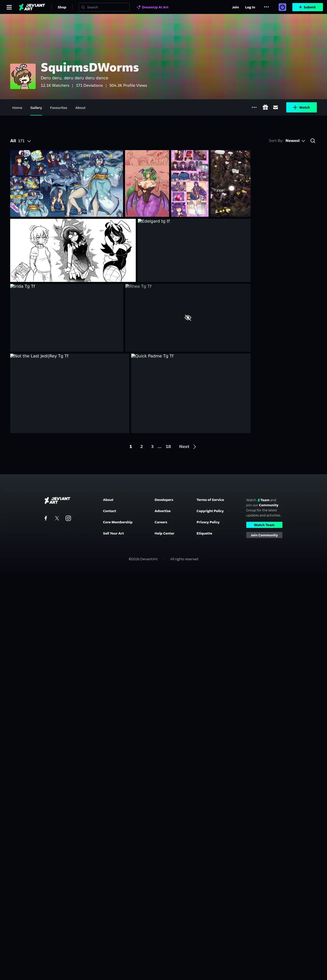
Task: Click footer Careers link
Action: [x=161, y=522]
